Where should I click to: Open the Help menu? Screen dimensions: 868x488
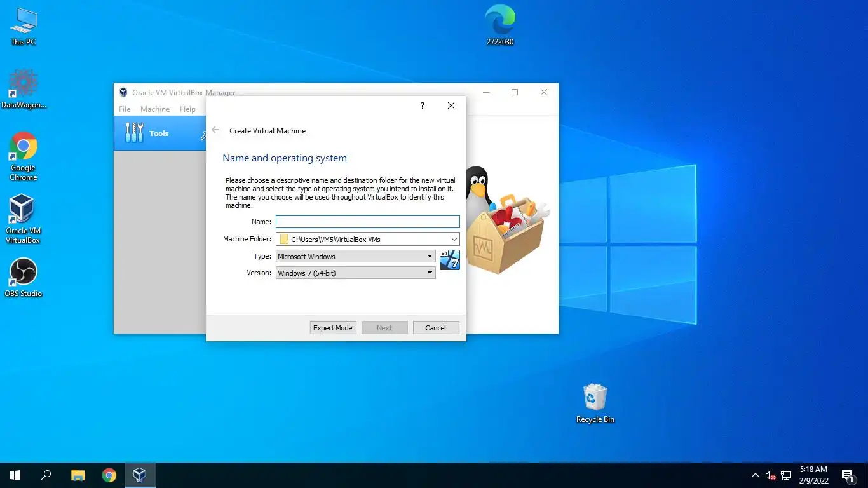(187, 109)
